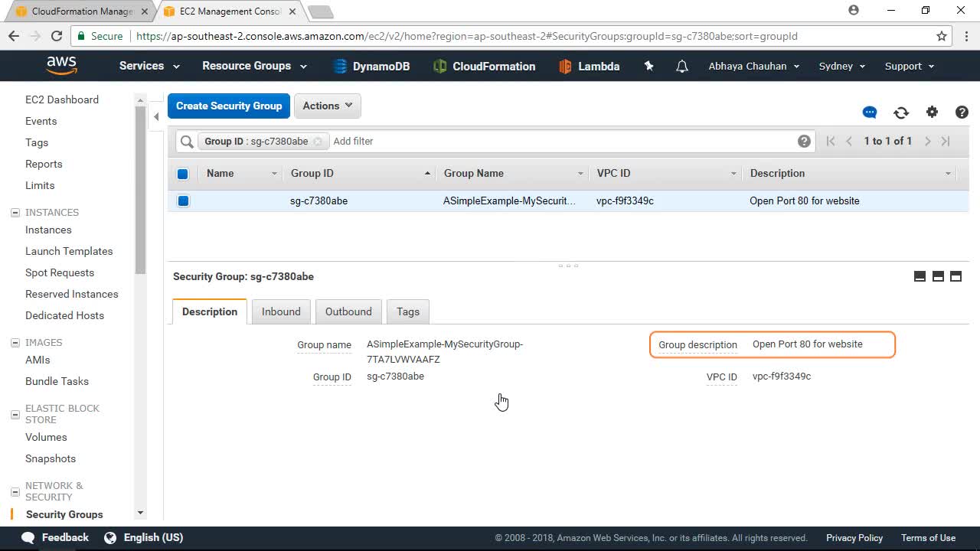Go to the next page of results
This screenshot has height=551, width=980.
927,141
